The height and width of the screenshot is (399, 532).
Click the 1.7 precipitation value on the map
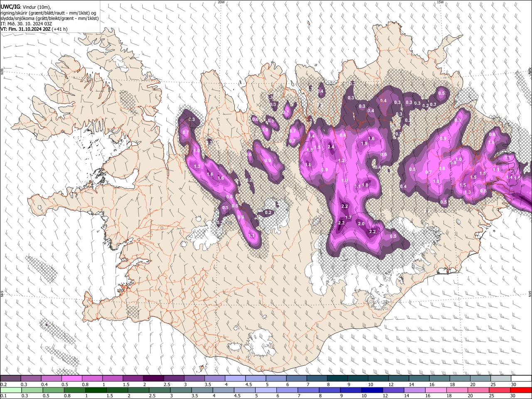point(349,217)
